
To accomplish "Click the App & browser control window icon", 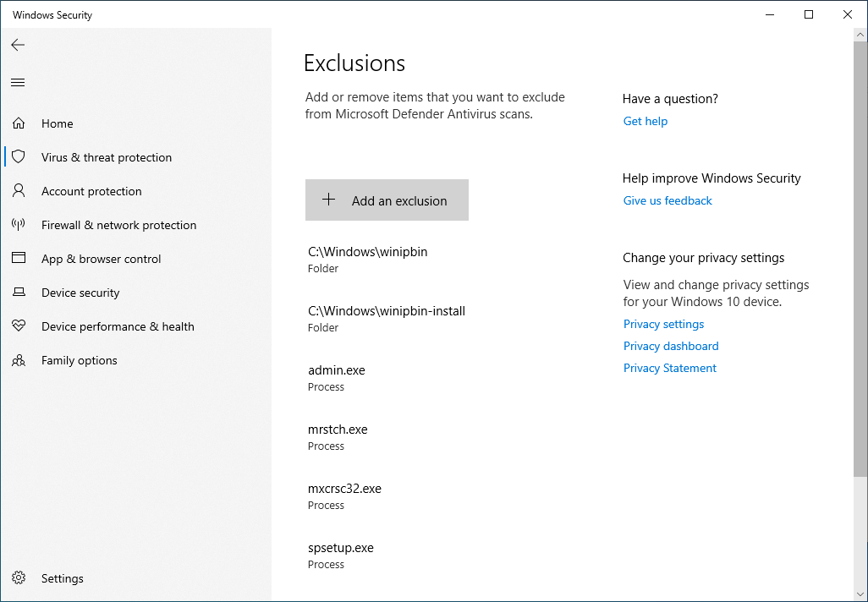I will pyautogui.click(x=19, y=258).
